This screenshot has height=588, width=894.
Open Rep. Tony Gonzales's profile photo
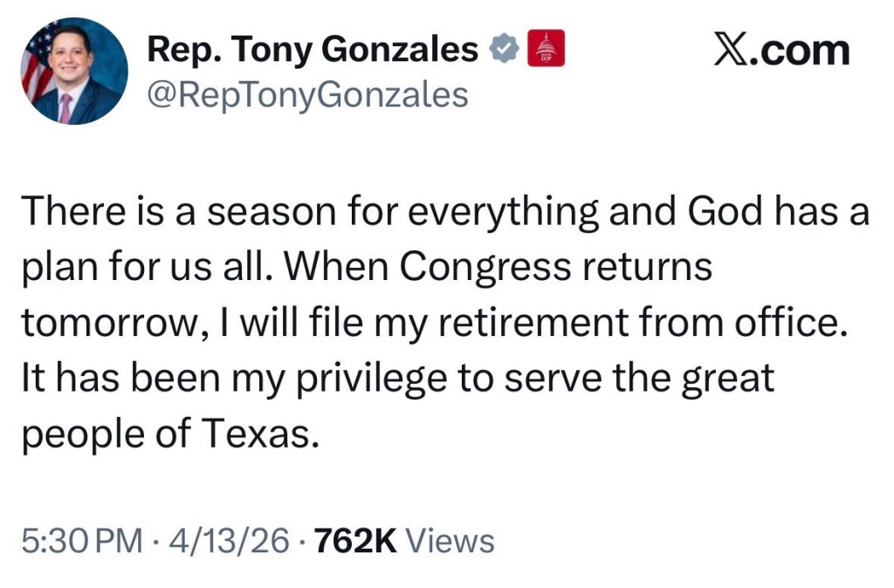[74, 72]
